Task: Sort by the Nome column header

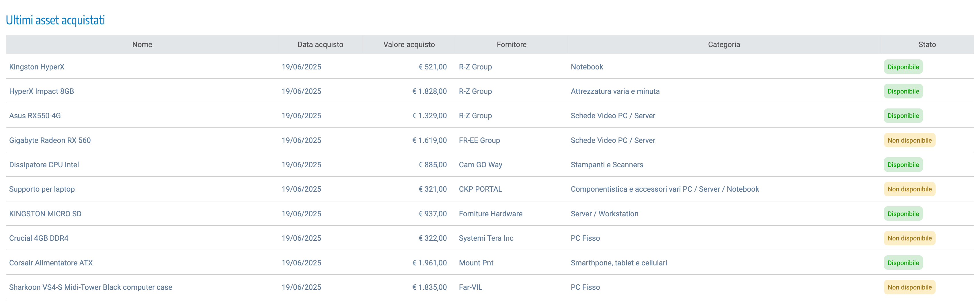Action: [142, 44]
